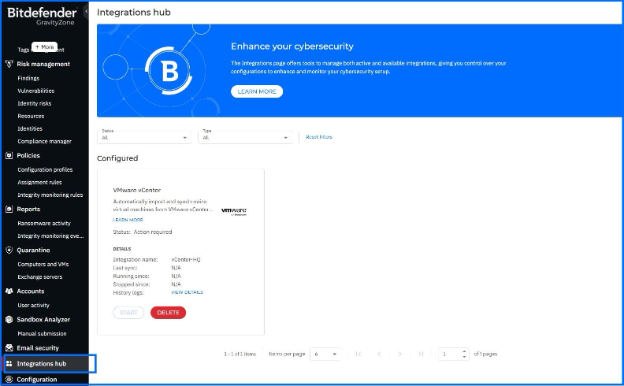Screen dimensions: 624x386
Task: Go to the previous page
Action: pos(379,354)
